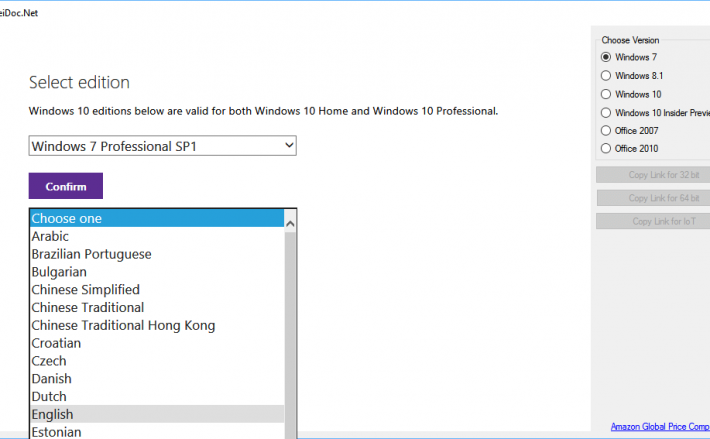
Task: Select the 'Chinese Traditional' list entry
Action: click(157, 307)
